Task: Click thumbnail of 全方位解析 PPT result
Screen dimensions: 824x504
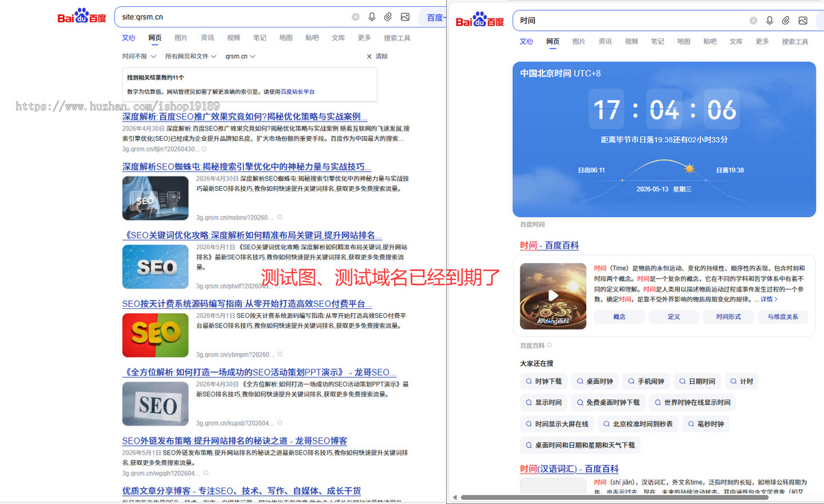Action: coord(155,404)
